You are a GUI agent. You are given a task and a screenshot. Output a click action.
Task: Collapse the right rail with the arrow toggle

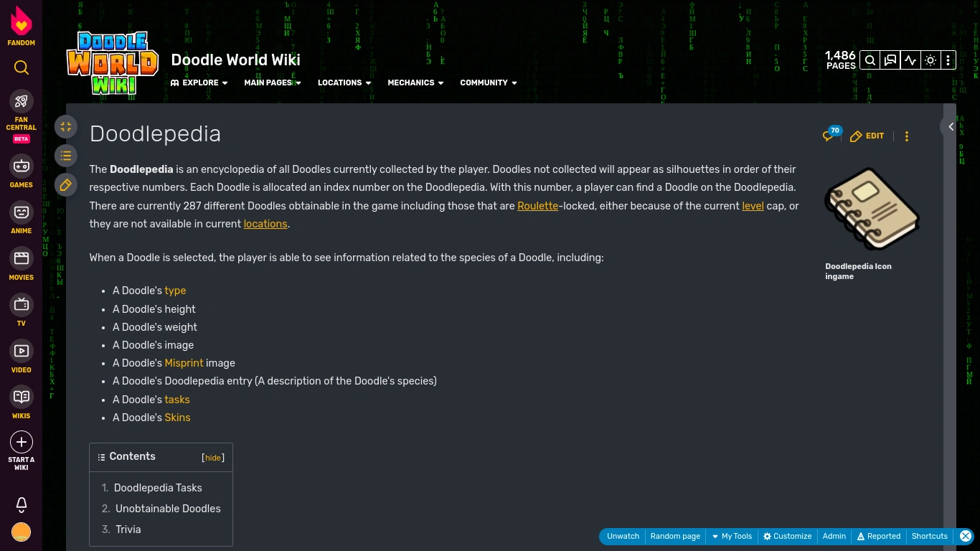(951, 126)
